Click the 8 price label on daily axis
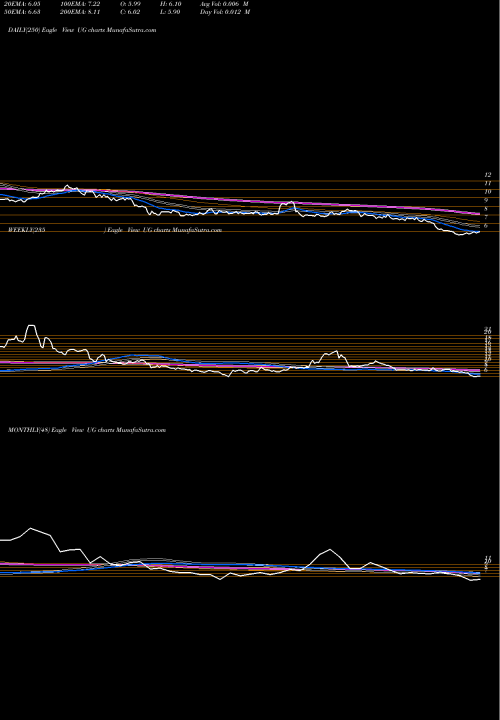This screenshot has width=500, height=720. 486,209
